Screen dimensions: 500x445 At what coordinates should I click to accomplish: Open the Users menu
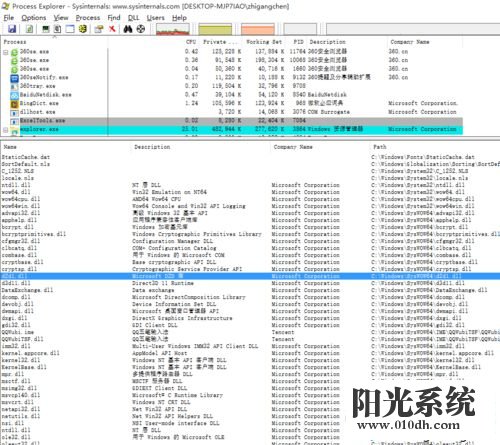click(x=156, y=18)
